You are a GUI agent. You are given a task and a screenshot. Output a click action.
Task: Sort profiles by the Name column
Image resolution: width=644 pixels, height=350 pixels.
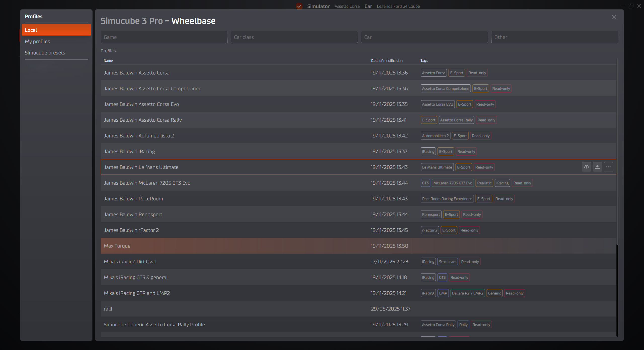click(x=108, y=60)
